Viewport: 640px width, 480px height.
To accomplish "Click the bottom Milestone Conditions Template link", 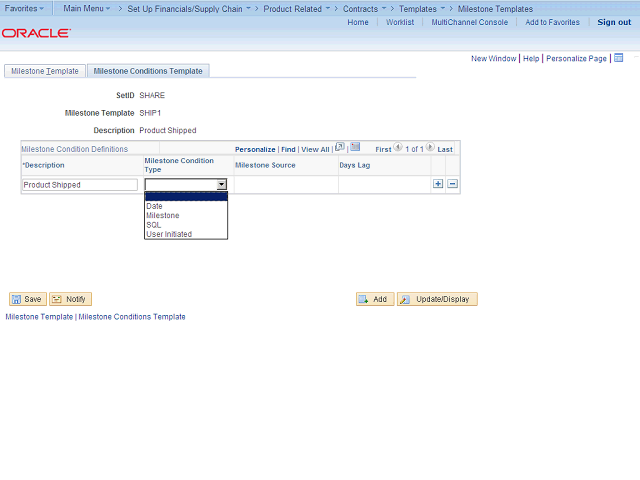I will click(132, 317).
